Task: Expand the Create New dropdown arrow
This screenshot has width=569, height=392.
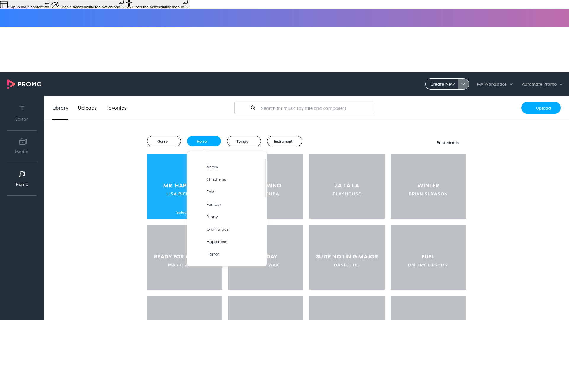Action: point(463,84)
